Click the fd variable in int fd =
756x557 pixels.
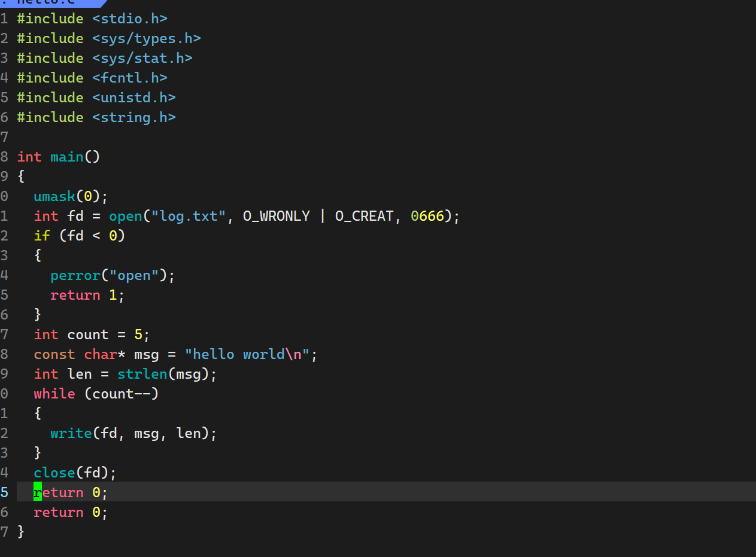pyautogui.click(x=75, y=216)
